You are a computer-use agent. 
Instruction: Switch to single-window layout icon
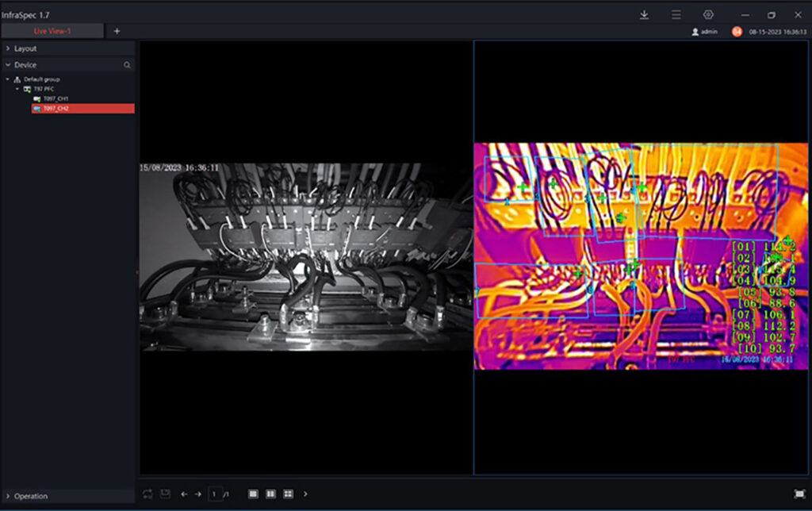(253, 494)
